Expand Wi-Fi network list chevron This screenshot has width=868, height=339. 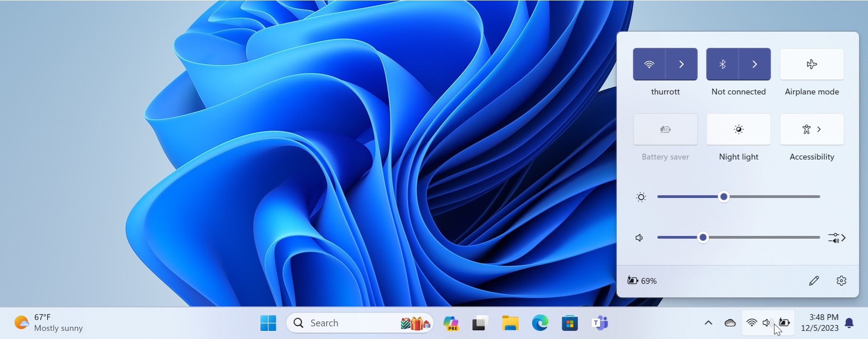(x=681, y=64)
